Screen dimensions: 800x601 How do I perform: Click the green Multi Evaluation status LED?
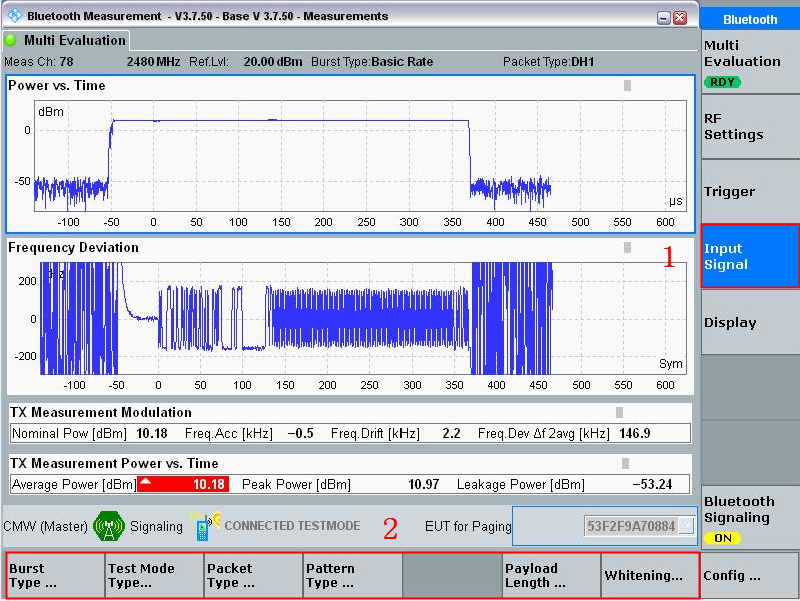[10, 40]
